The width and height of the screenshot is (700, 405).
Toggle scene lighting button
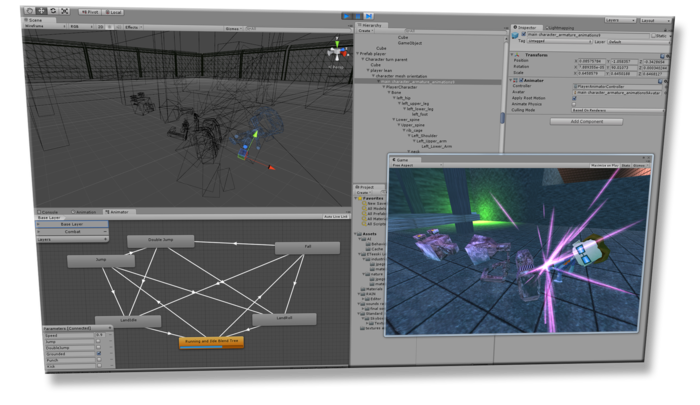(x=109, y=27)
